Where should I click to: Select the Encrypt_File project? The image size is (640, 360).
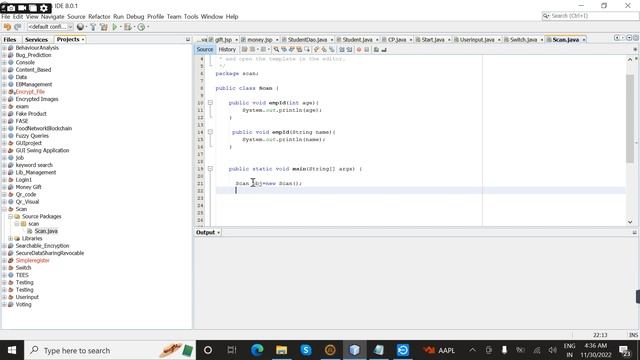click(x=30, y=92)
